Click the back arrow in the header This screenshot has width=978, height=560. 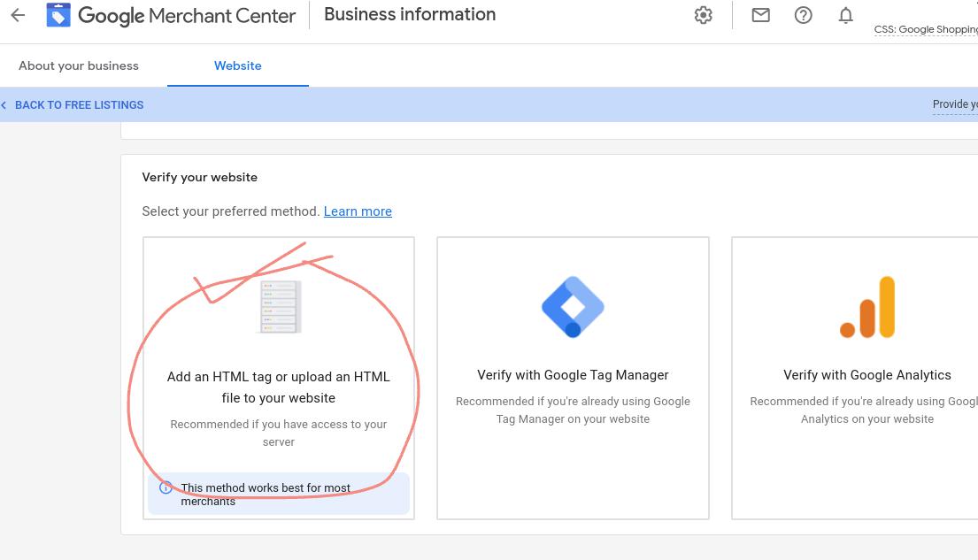18,15
